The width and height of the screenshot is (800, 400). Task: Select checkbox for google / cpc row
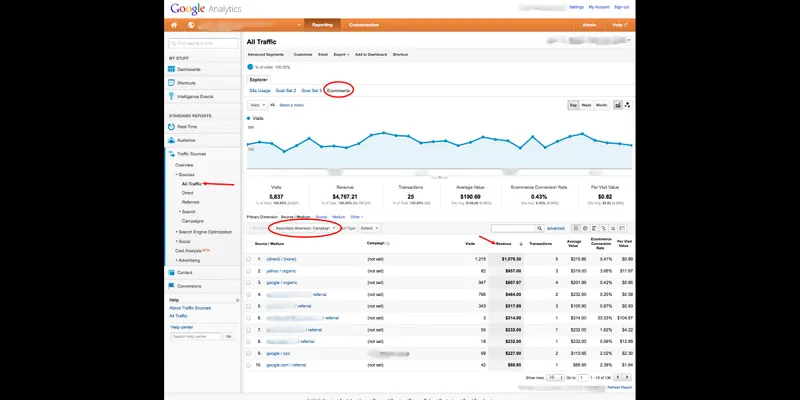click(248, 353)
